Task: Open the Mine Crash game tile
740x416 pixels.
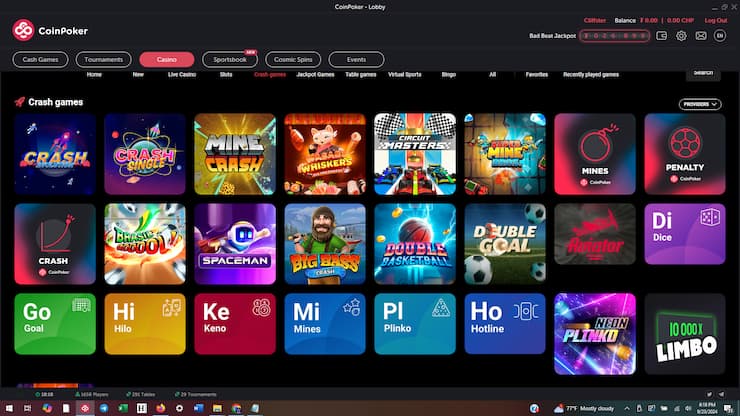Action: coord(235,154)
